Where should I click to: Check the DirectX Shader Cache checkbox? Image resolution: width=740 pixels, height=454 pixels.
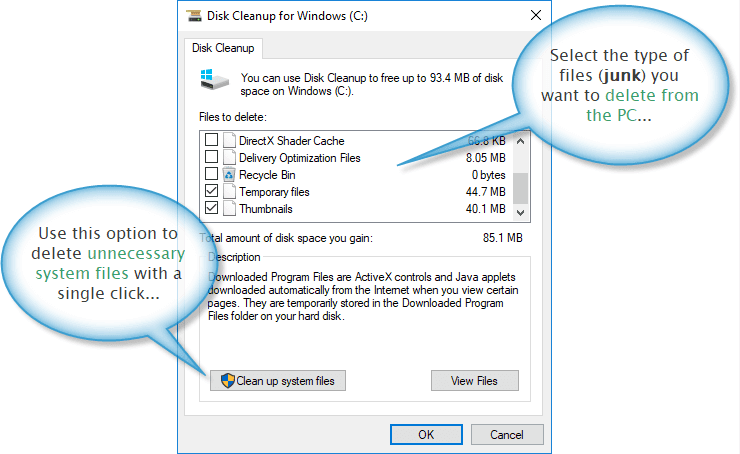[211, 140]
